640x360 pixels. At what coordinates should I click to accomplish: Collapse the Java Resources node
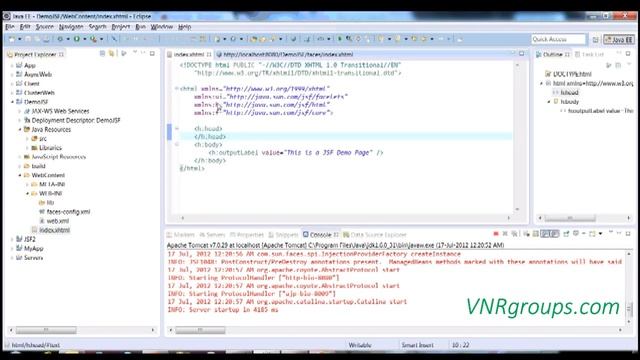click(x=20, y=129)
